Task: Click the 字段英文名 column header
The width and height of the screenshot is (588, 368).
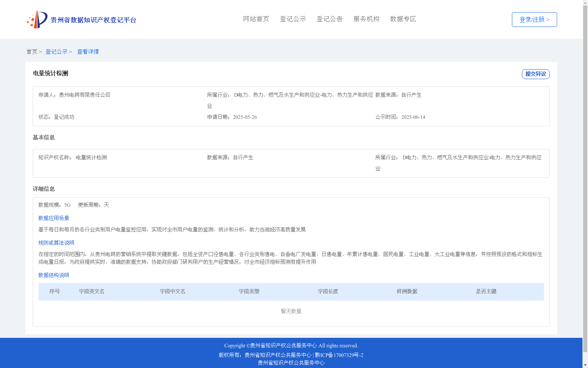Action: 92,291
